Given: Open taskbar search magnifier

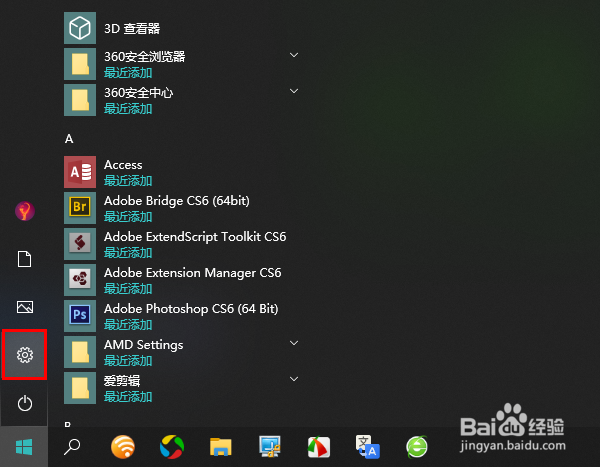Looking at the screenshot, I should point(72,447).
